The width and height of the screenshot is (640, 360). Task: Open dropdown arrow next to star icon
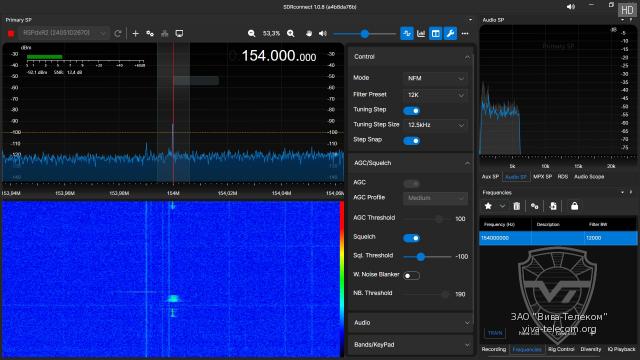click(x=502, y=206)
